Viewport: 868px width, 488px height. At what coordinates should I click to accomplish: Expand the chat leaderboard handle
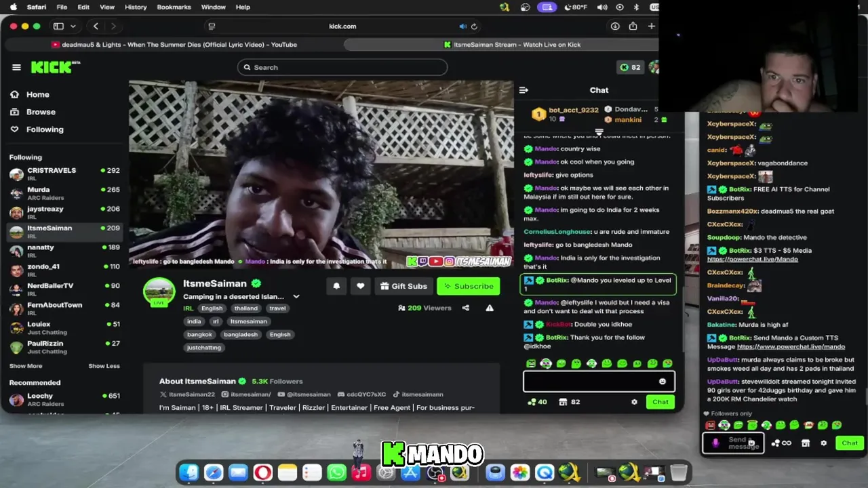click(x=599, y=132)
